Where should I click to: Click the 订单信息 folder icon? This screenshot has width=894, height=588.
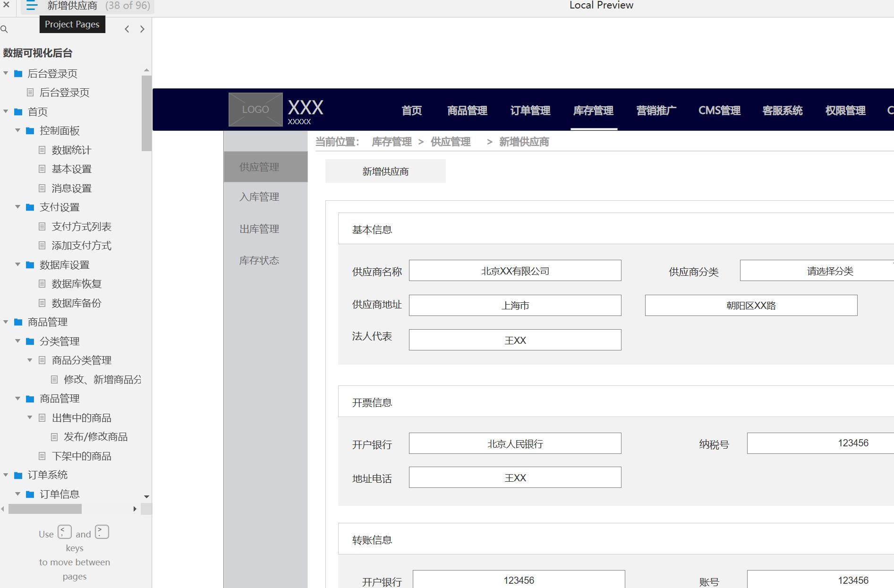[x=30, y=494]
